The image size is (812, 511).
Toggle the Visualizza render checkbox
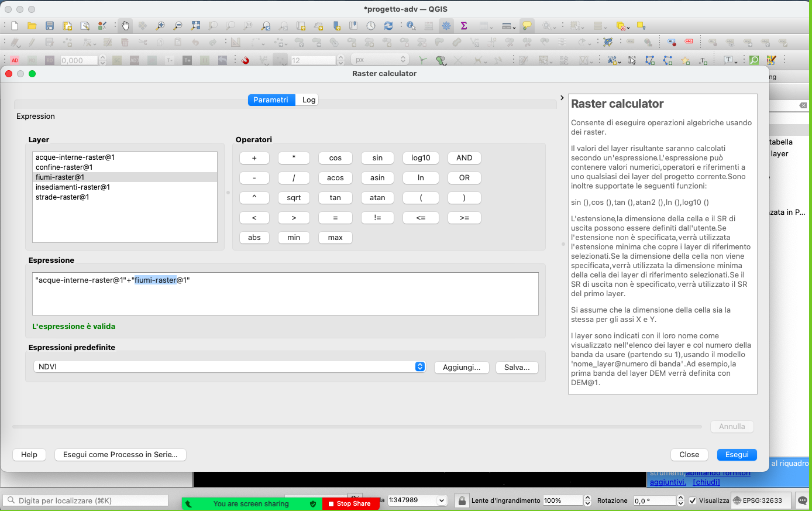pos(693,500)
